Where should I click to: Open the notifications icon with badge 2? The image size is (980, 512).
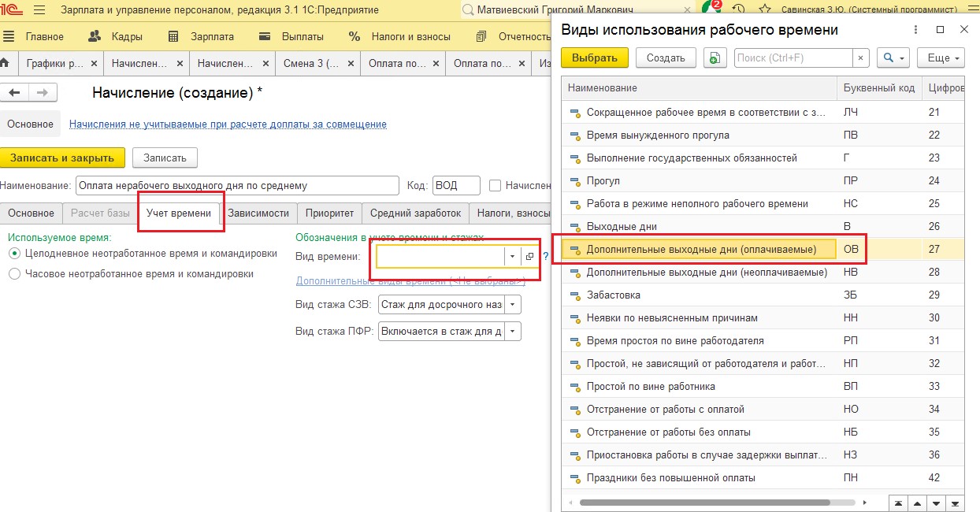pyautogui.click(x=712, y=9)
